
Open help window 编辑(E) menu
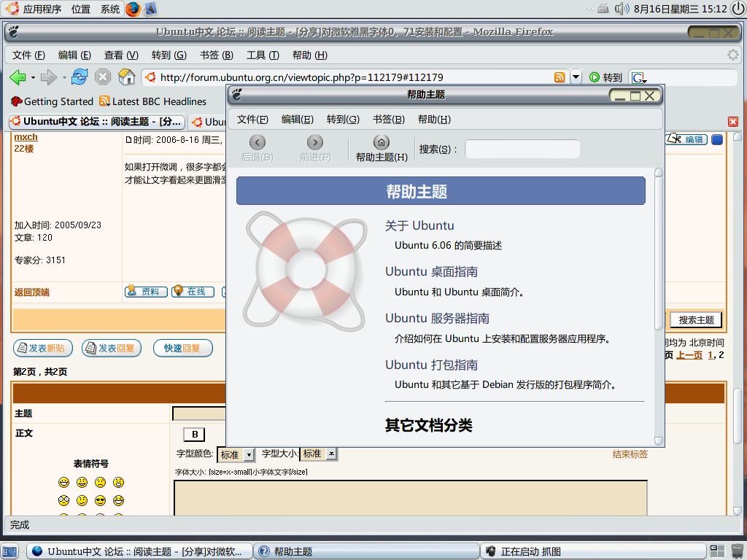pyautogui.click(x=298, y=120)
